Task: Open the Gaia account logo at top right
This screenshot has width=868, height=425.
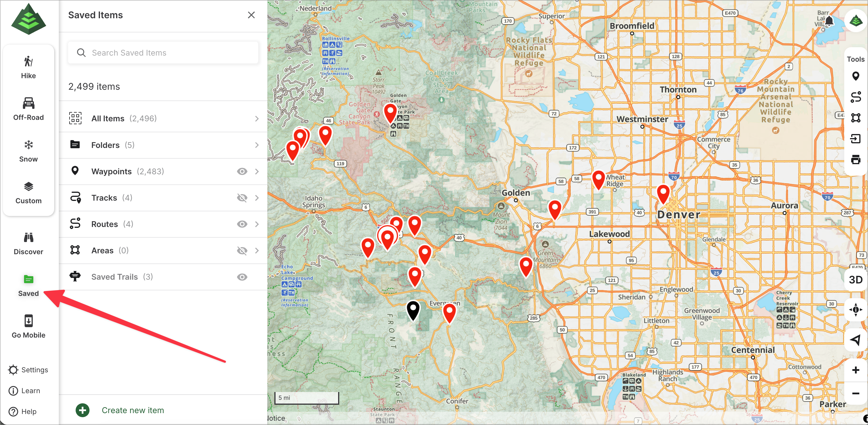Action: tap(856, 21)
